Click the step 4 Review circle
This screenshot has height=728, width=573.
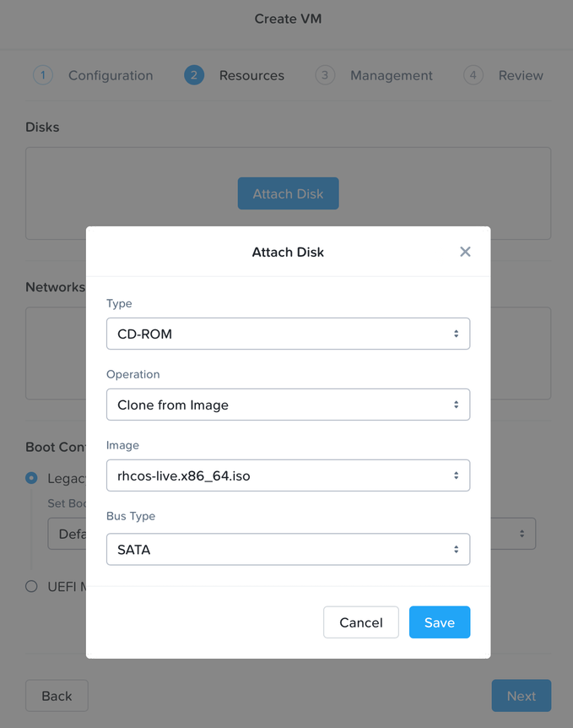pyautogui.click(x=473, y=75)
